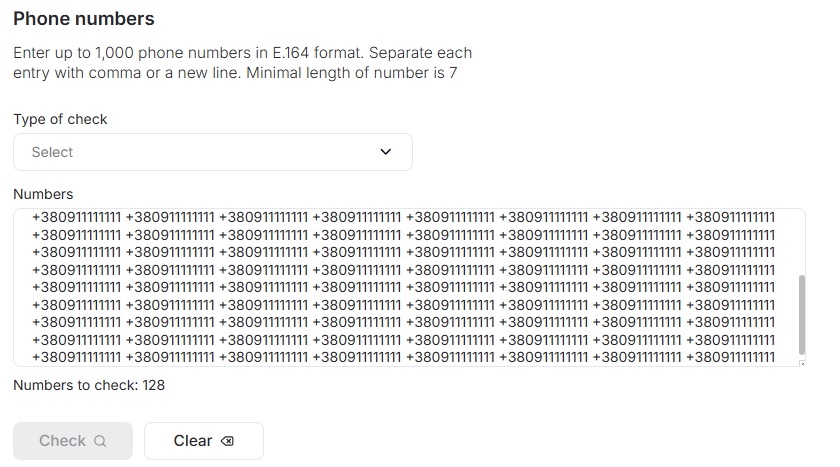Click the backspace icon on the Clear button

[227, 441]
